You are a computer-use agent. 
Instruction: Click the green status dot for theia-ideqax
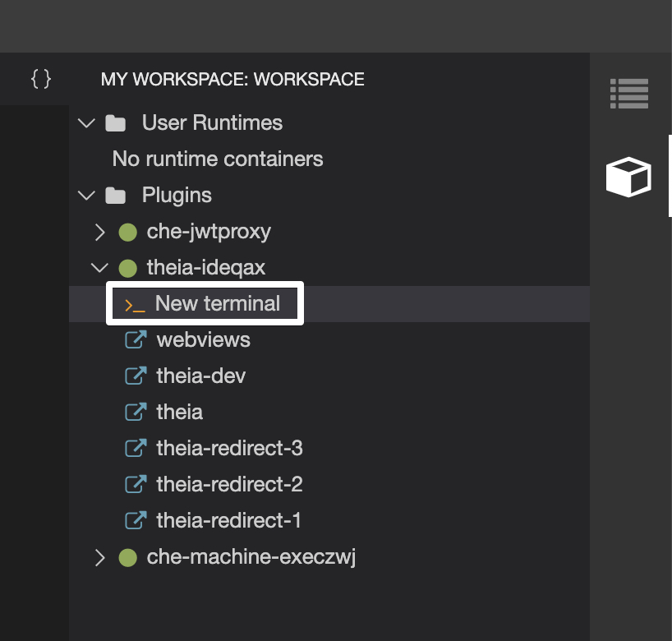pyautogui.click(x=127, y=267)
